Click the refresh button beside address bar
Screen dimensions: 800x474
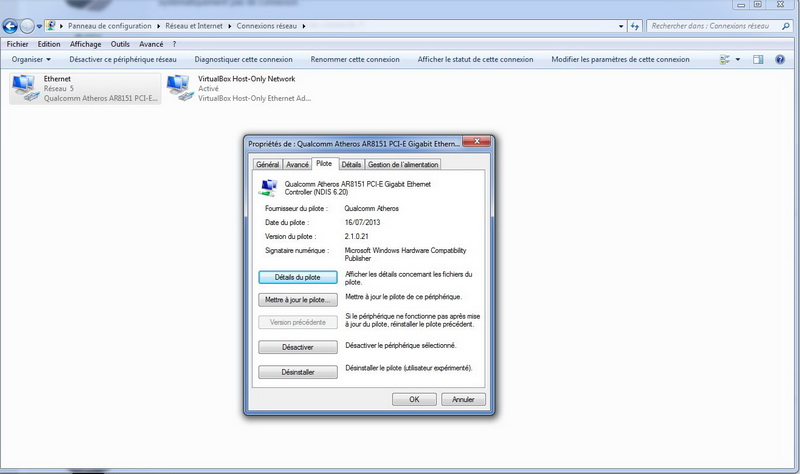pyautogui.click(x=635, y=26)
